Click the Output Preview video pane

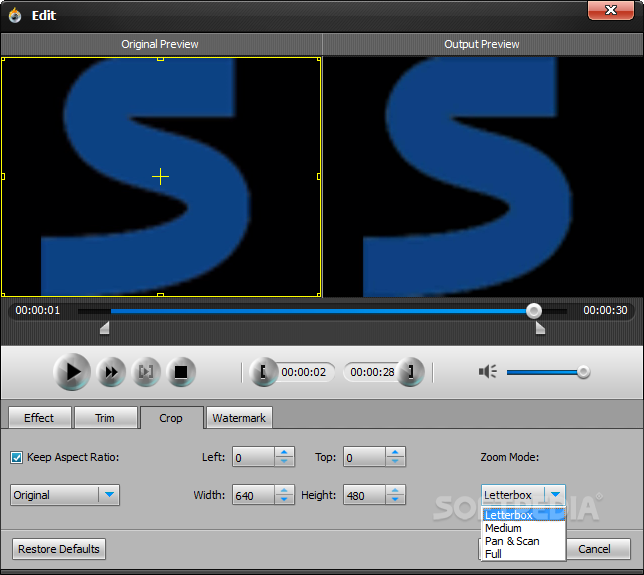[483, 177]
